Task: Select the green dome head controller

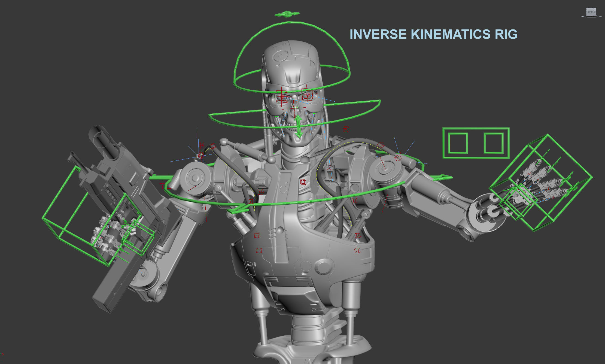Action: pyautogui.click(x=292, y=58)
